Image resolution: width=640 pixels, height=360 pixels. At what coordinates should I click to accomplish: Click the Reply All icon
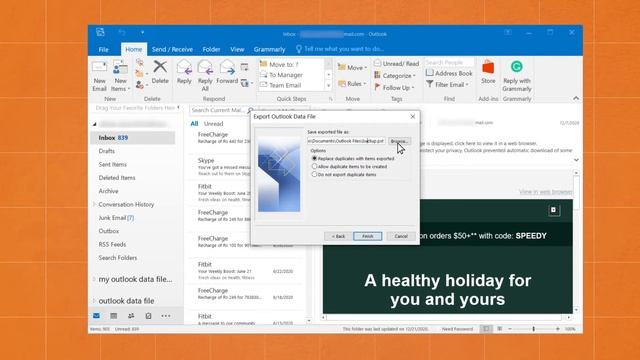[205, 67]
